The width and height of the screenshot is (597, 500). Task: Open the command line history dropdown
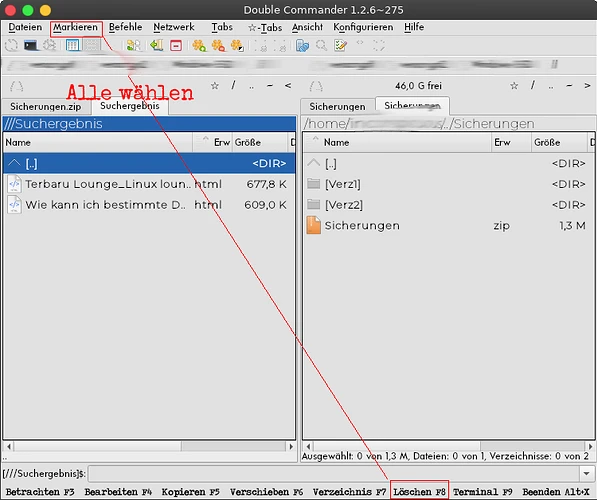pos(586,474)
